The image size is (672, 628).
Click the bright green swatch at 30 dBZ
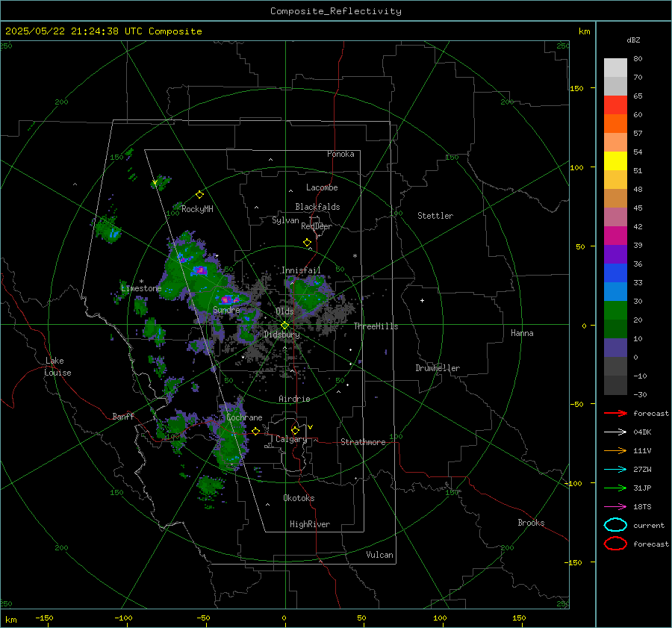(615, 311)
